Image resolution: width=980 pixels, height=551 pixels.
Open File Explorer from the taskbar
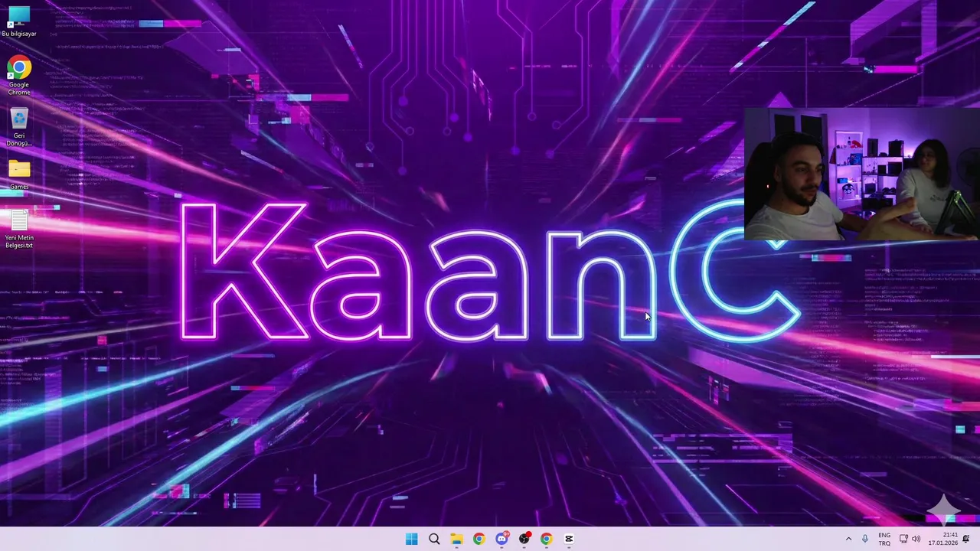[x=456, y=539]
